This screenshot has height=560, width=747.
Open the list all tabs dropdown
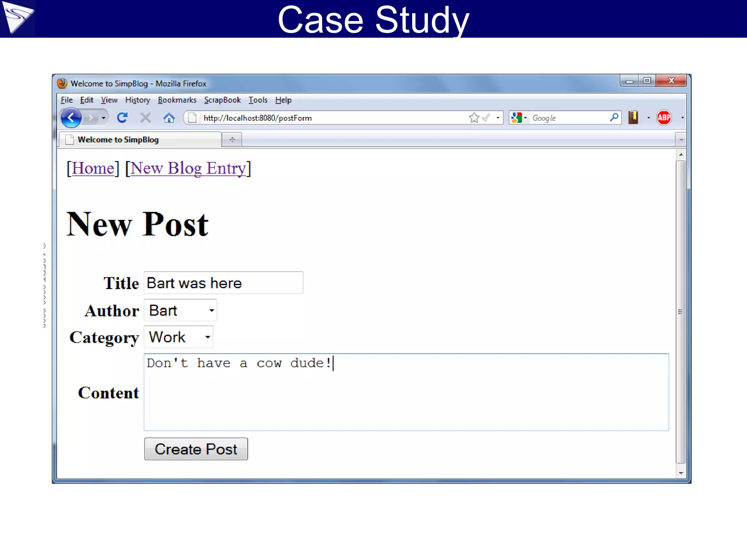coord(681,140)
